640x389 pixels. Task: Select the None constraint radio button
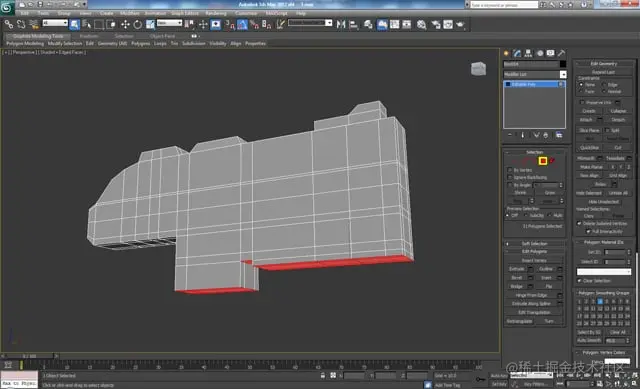581,84
